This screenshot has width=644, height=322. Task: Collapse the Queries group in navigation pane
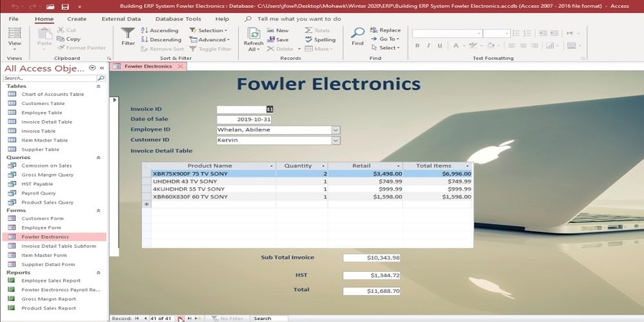[x=99, y=157]
